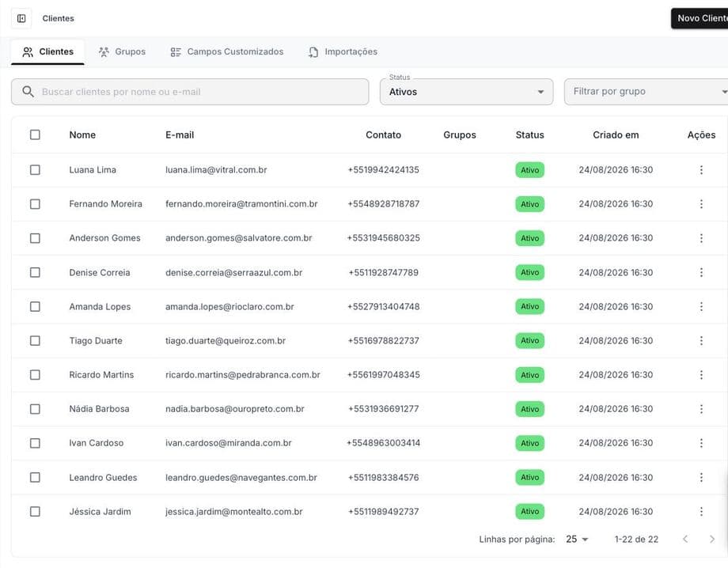Open actions menu for Leandro Guedes
Screen dimensions: 728x568
pyautogui.click(x=701, y=478)
